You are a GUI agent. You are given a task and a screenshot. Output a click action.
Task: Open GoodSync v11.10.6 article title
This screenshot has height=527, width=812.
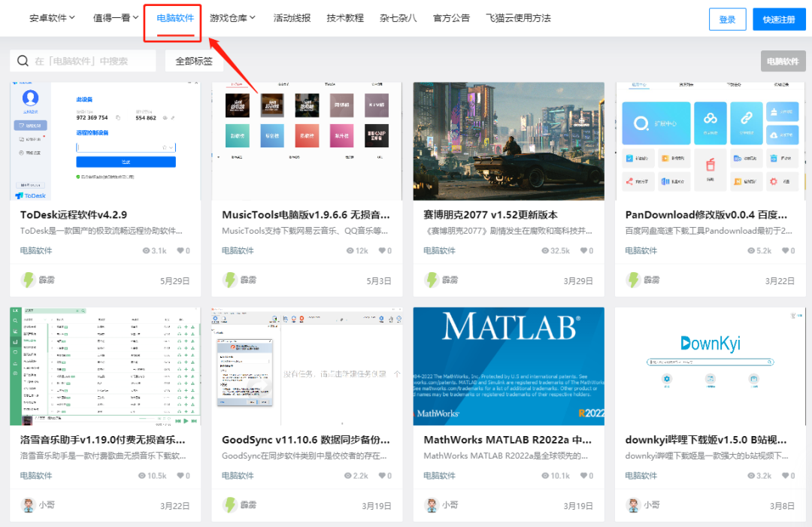coord(305,440)
